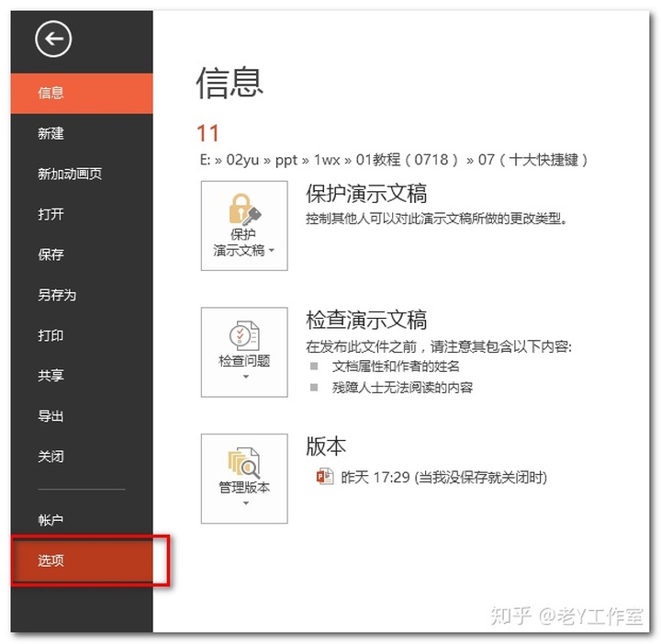Expand the 保护演示文稿 dropdown arrow
Image resolution: width=661 pixels, height=644 pixels.
272,250
